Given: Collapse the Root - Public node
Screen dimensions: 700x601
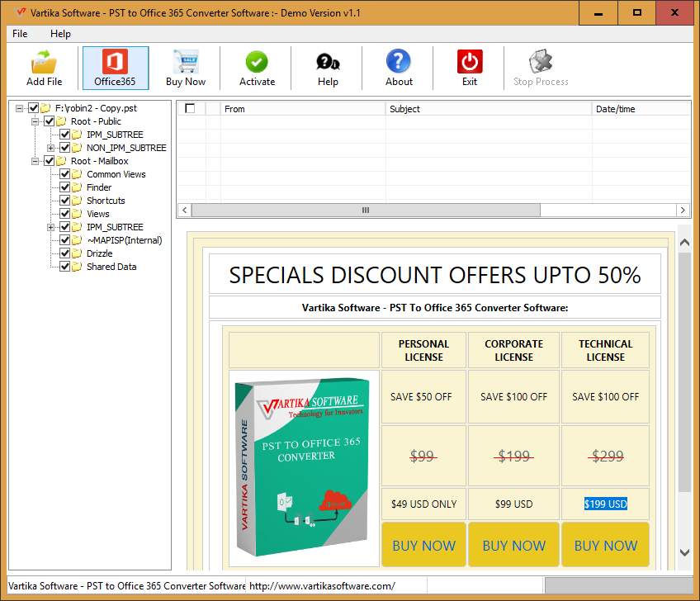Looking at the screenshot, I should click(35, 121).
